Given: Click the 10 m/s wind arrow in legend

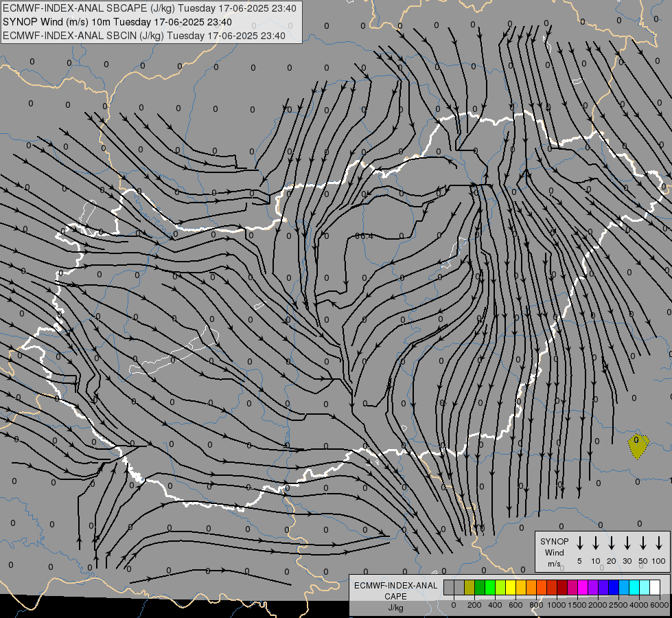Looking at the screenshot, I should click(595, 543).
